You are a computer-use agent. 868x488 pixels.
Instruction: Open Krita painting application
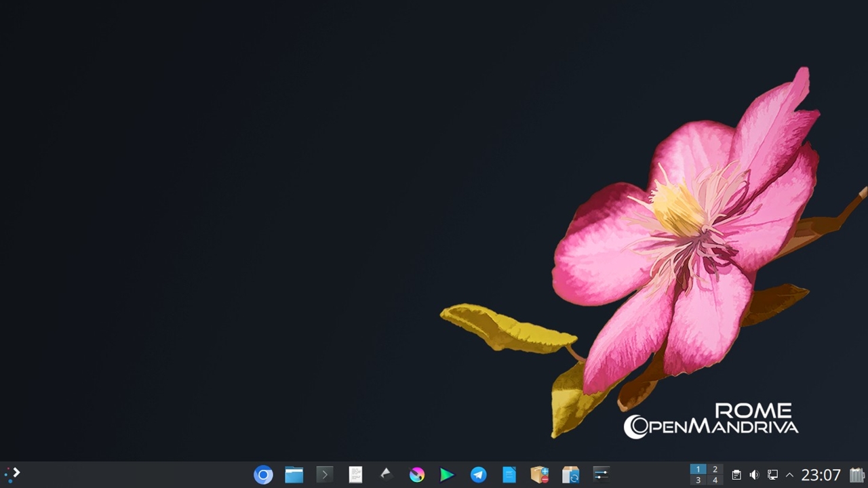pyautogui.click(x=417, y=475)
